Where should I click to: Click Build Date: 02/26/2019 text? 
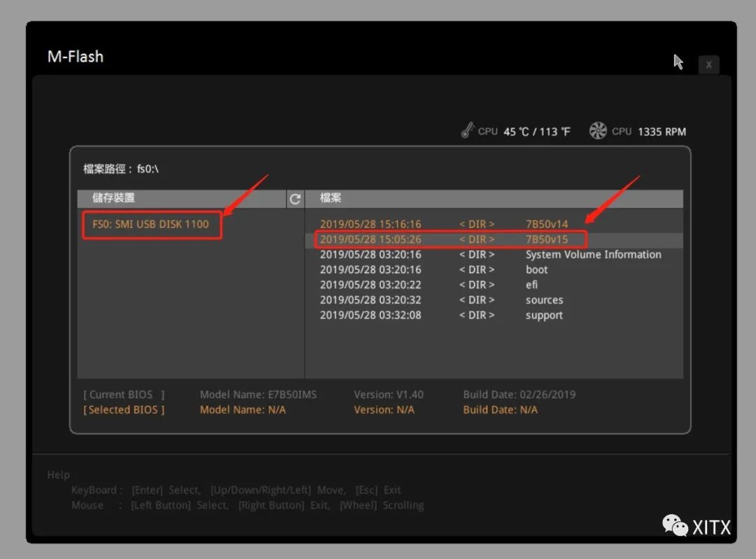(519, 394)
